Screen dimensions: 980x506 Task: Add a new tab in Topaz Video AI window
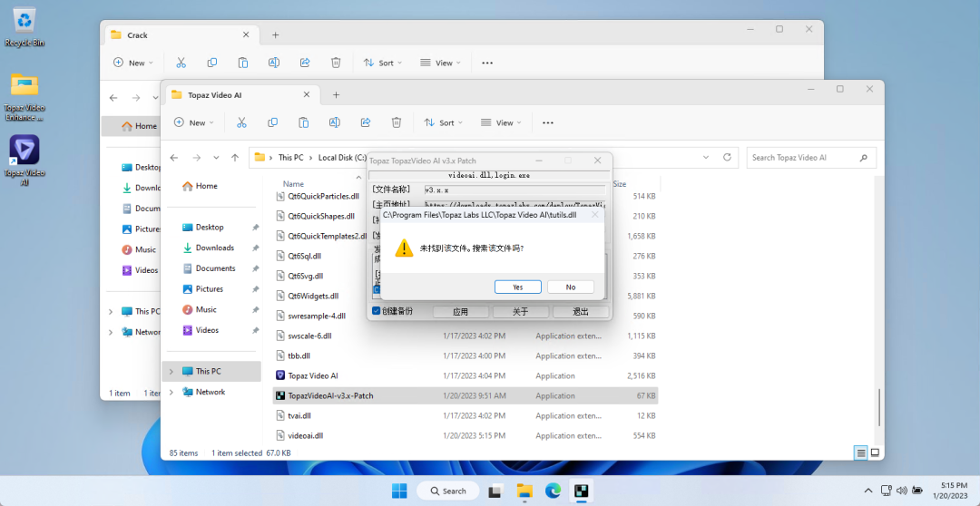336,95
